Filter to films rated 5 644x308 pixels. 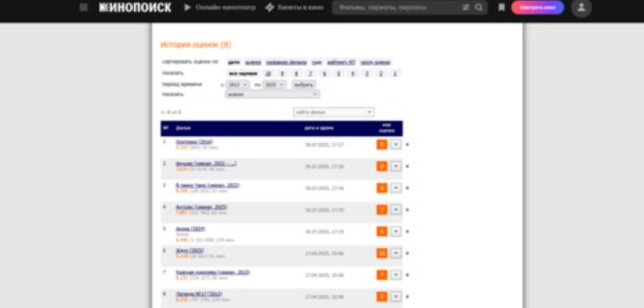click(338, 73)
